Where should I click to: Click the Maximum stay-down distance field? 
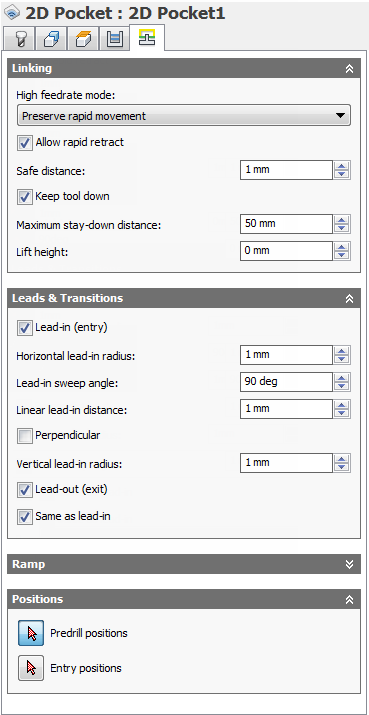[286, 224]
